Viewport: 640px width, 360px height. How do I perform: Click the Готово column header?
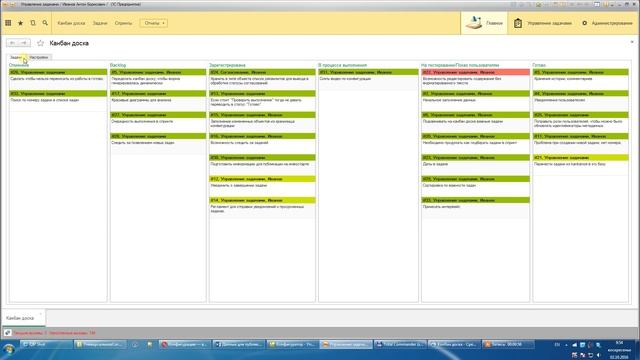pyautogui.click(x=539, y=65)
